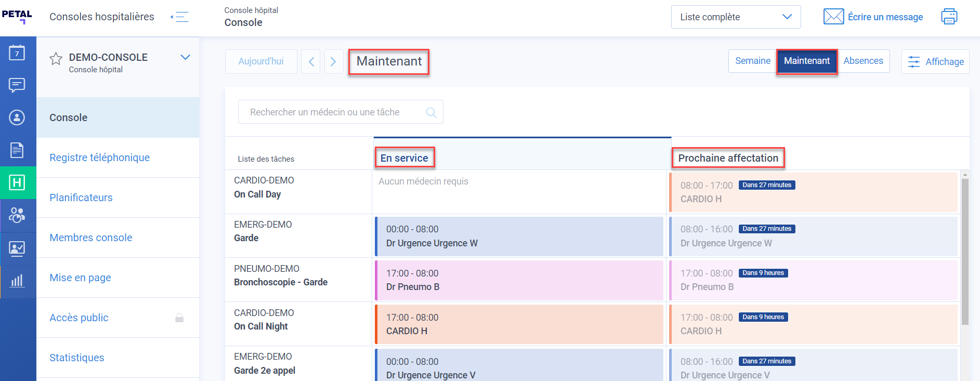Click the printer icon

coord(949,17)
